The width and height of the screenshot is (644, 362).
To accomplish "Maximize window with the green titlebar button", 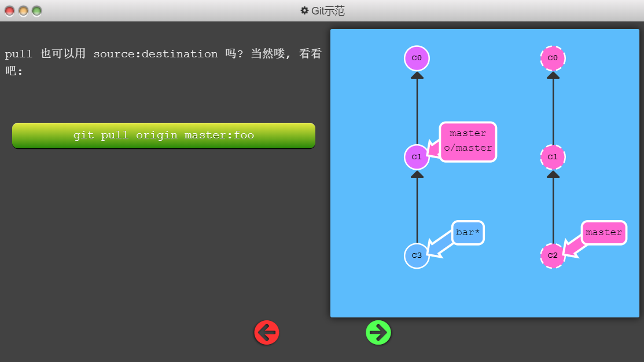I will click(36, 11).
